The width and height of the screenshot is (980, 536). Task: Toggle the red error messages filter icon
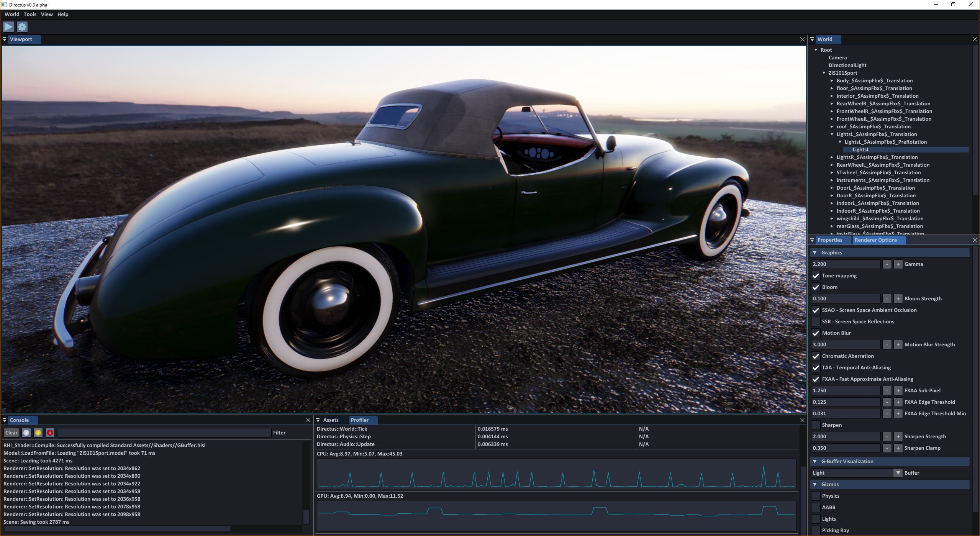[50, 433]
